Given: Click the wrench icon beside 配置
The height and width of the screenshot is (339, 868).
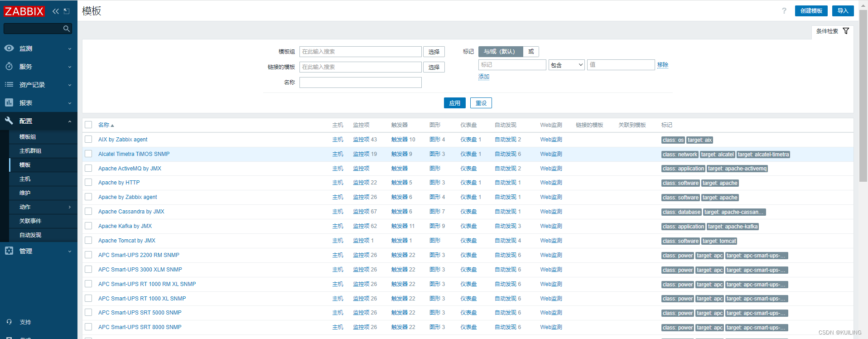Looking at the screenshot, I should (x=9, y=121).
